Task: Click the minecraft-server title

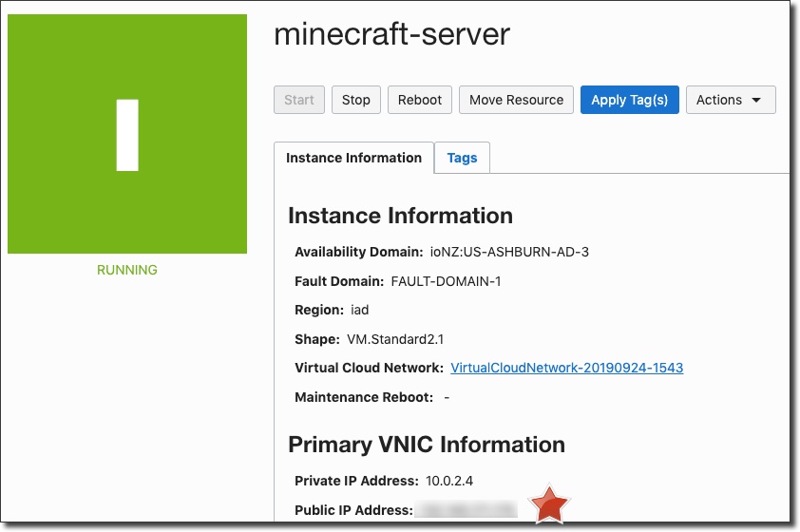Action: (x=391, y=34)
